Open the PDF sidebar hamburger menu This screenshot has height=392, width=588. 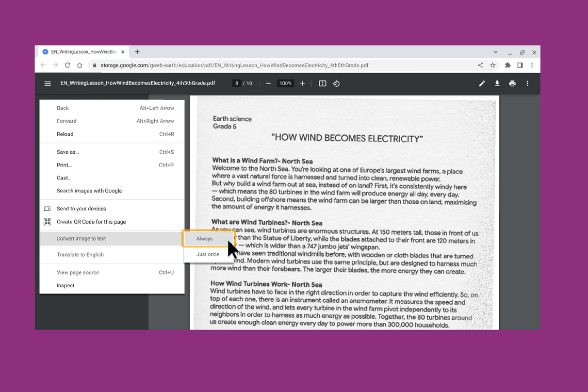[x=47, y=84]
